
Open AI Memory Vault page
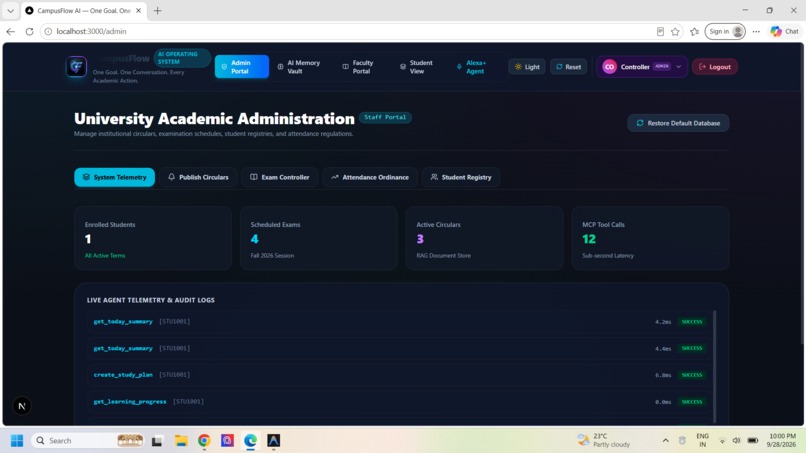299,67
